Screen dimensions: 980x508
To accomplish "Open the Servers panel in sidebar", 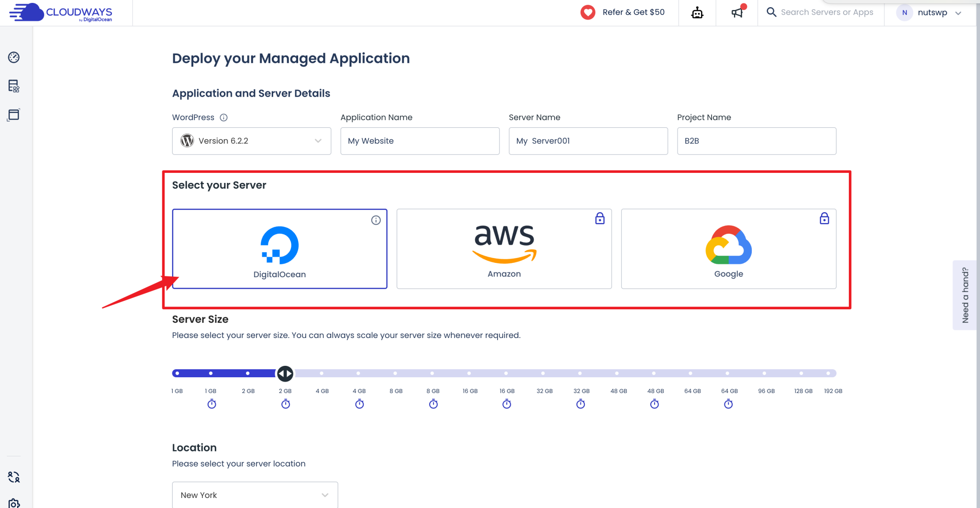I will click(13, 86).
